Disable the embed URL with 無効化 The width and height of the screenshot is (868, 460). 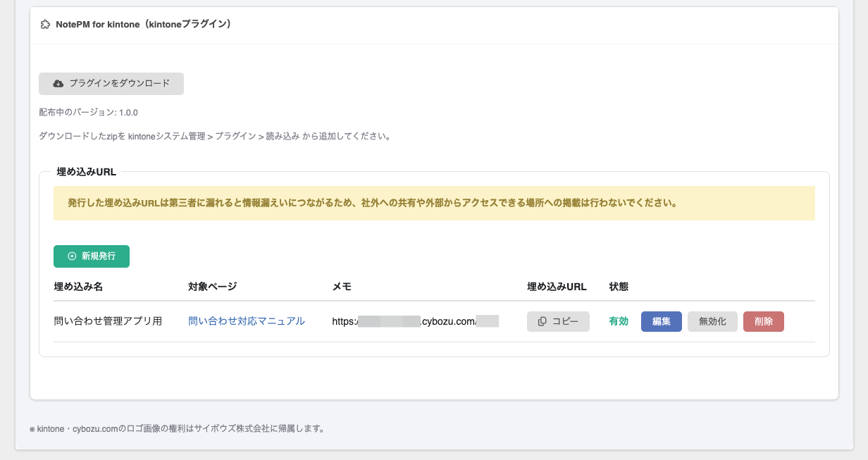712,321
